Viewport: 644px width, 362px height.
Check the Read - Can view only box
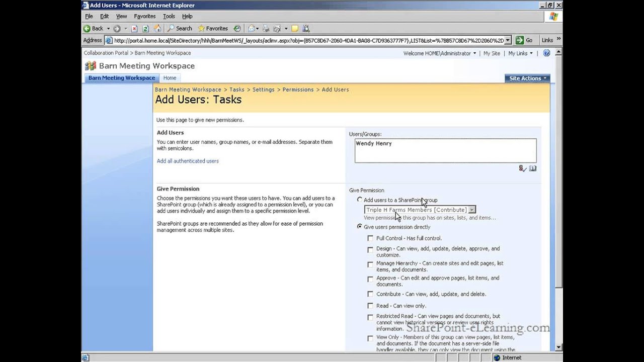(x=370, y=306)
